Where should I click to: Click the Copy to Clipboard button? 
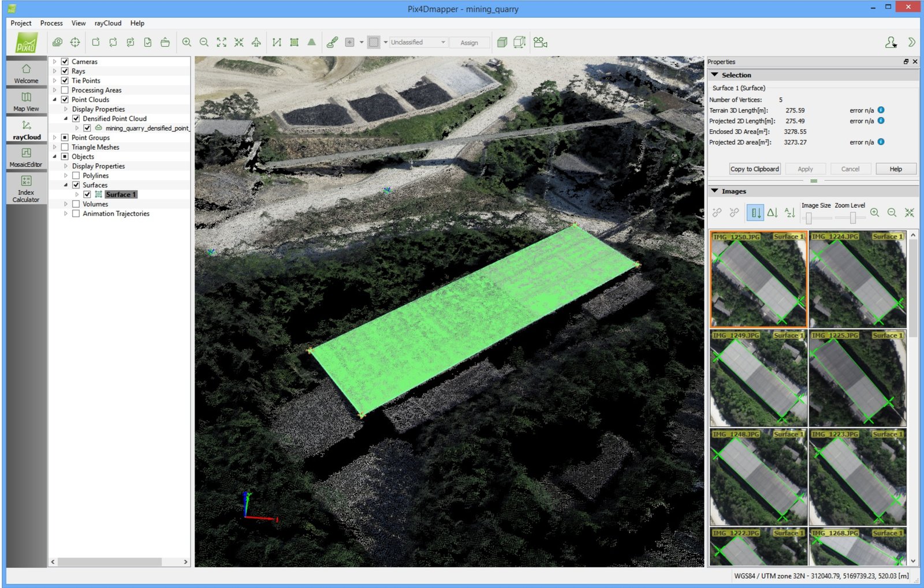coord(755,169)
